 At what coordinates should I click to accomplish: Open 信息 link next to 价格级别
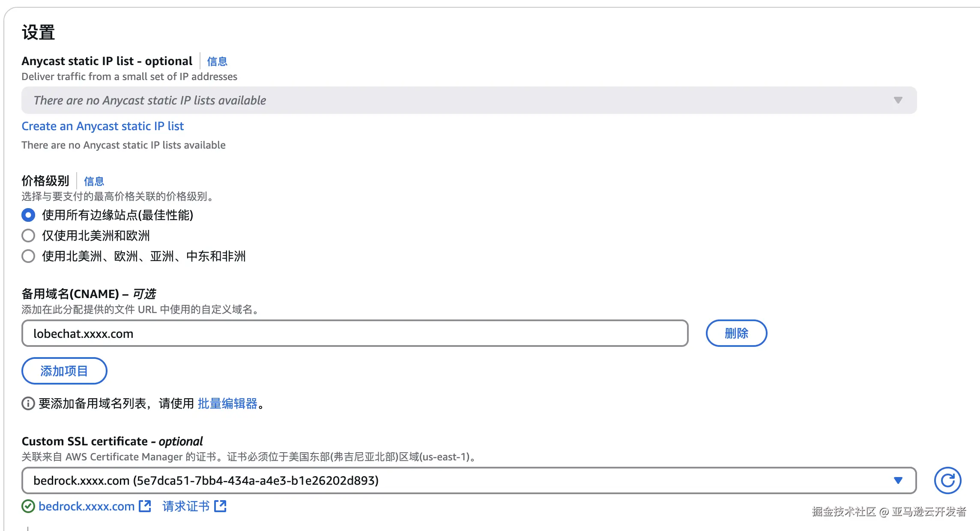tap(94, 181)
